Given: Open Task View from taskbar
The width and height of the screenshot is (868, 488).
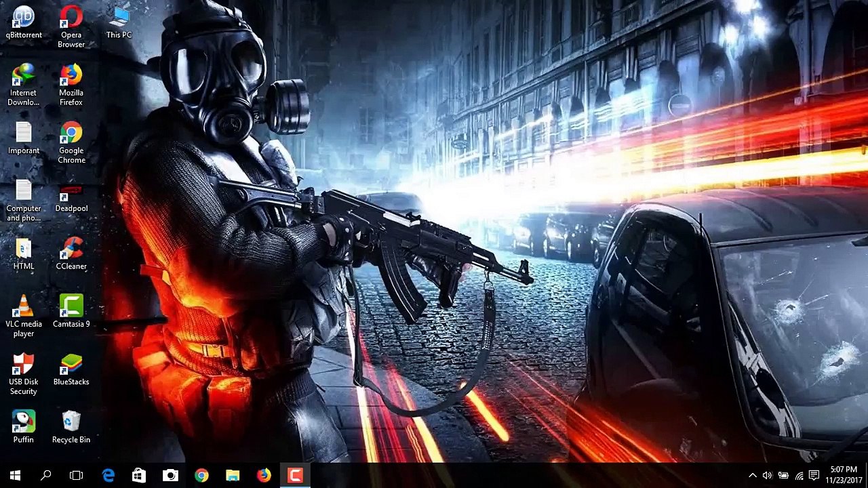Looking at the screenshot, I should pyautogui.click(x=76, y=476).
